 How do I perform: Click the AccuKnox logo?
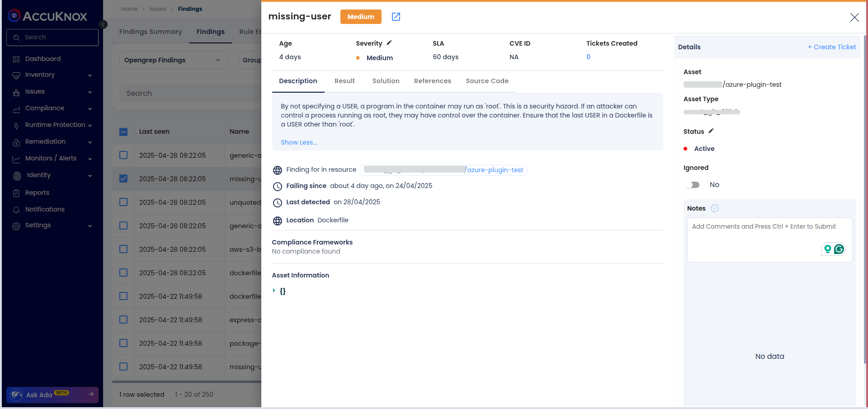point(47,16)
